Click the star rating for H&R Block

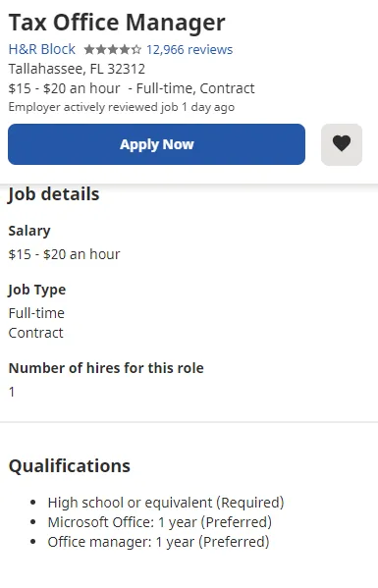coord(113,49)
